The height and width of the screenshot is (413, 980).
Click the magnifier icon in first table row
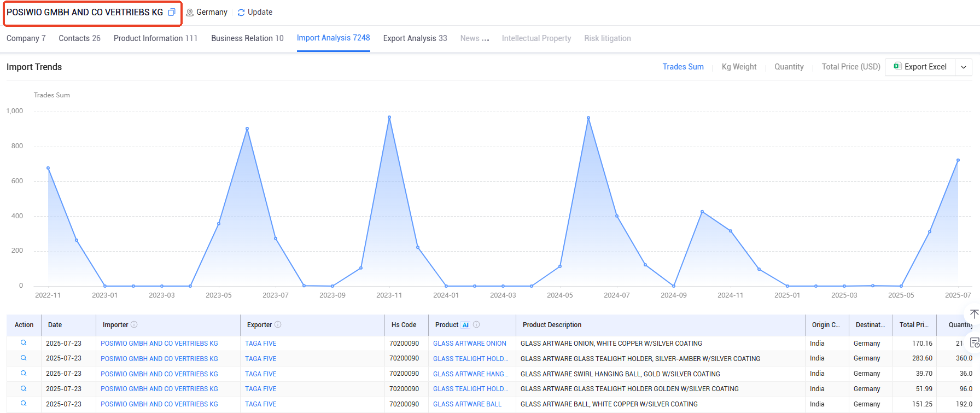[x=24, y=343]
